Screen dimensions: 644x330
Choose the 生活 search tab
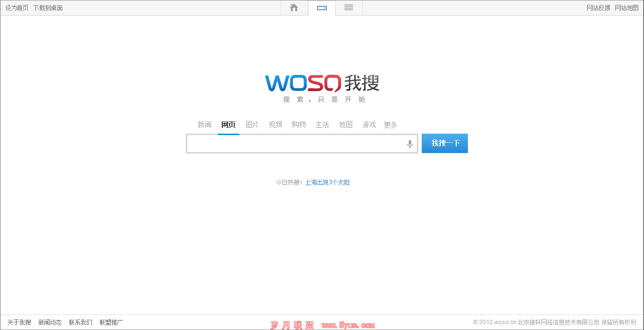(x=322, y=125)
